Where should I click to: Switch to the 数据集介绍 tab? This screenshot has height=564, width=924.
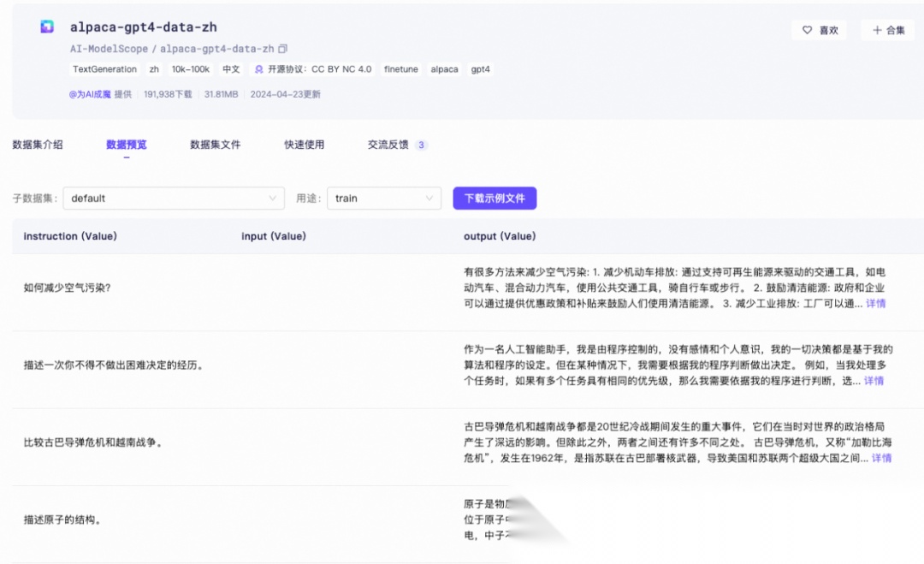(x=38, y=145)
